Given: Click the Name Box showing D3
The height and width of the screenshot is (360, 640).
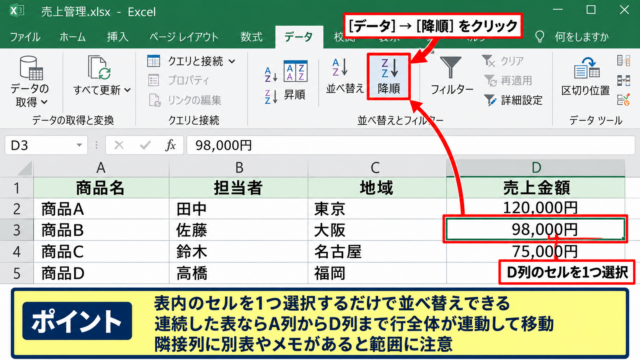Looking at the screenshot, I should (46, 145).
